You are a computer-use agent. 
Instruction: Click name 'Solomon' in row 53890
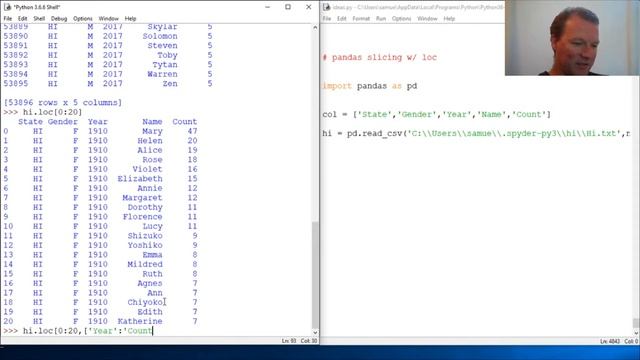160,36
